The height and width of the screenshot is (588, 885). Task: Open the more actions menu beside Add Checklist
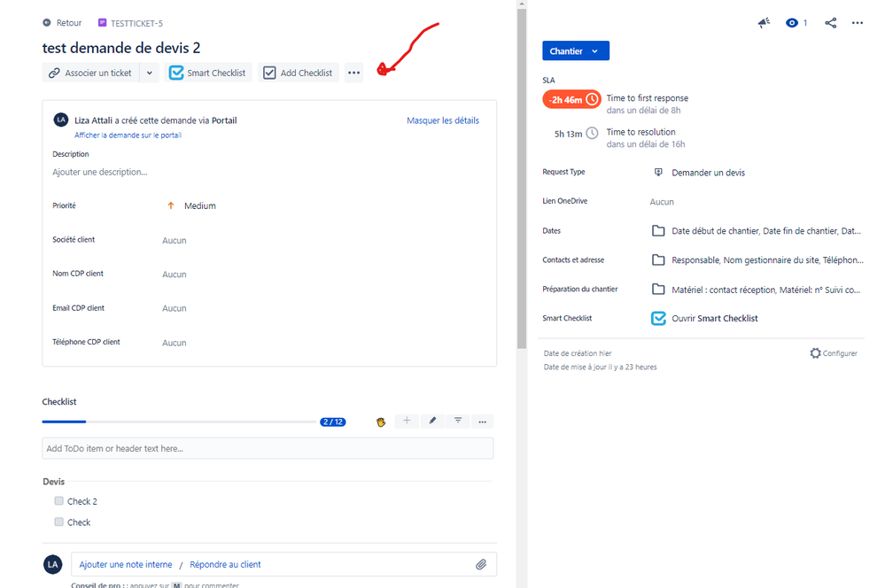coord(353,73)
